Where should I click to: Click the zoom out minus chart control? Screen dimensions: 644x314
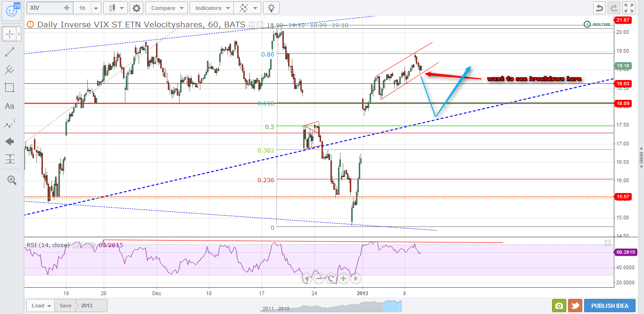tap(319, 278)
